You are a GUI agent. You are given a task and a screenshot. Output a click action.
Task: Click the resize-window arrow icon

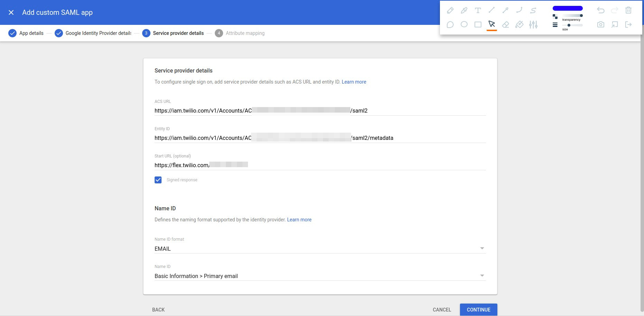615,25
